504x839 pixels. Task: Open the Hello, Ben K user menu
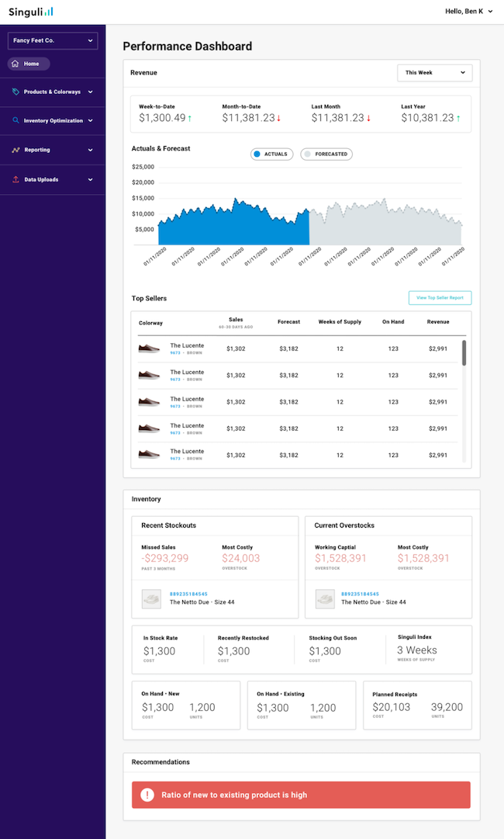[469, 12]
